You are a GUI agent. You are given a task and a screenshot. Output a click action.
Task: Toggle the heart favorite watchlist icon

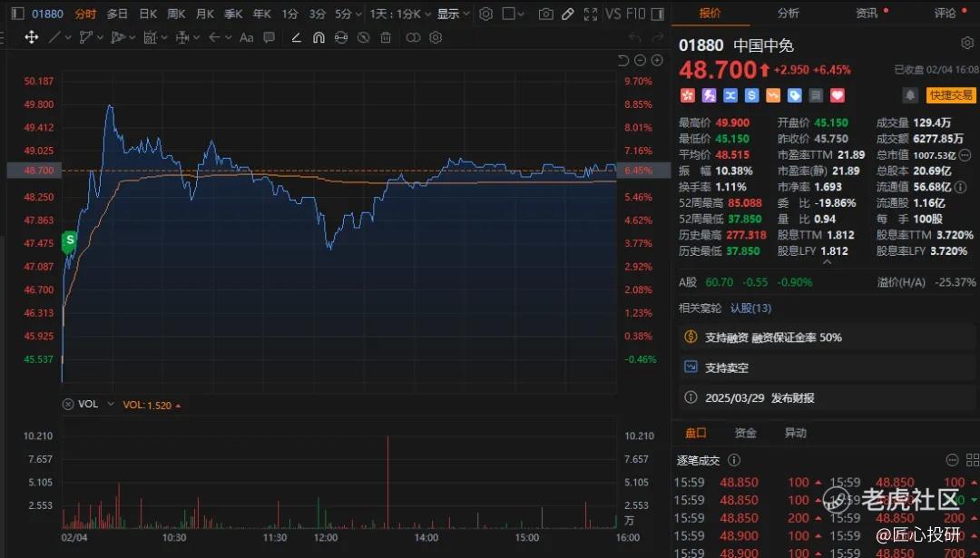coord(838,95)
